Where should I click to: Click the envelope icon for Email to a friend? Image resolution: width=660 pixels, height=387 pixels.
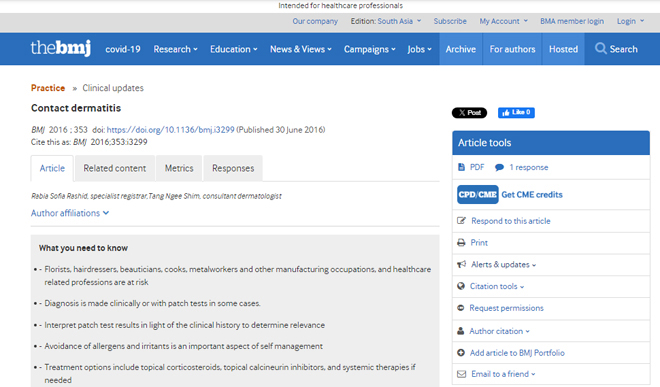[x=462, y=374]
